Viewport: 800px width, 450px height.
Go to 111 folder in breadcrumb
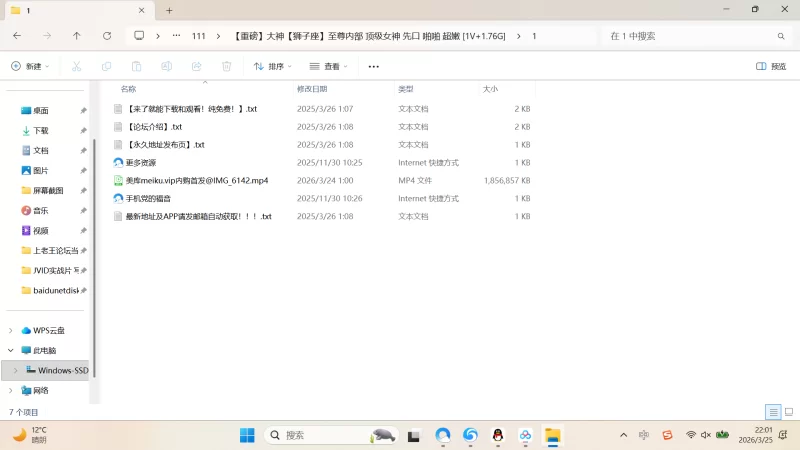(198, 36)
